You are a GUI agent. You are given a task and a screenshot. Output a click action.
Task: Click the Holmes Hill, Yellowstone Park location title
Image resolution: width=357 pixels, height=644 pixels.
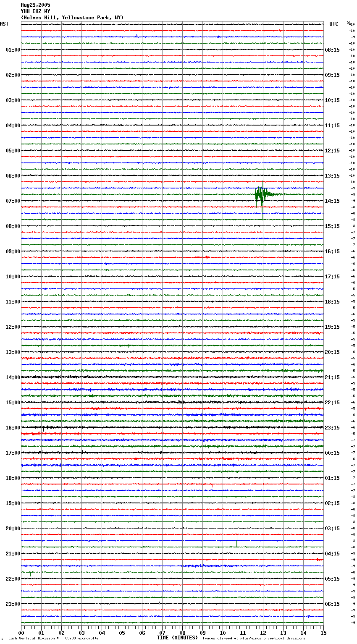(72, 18)
